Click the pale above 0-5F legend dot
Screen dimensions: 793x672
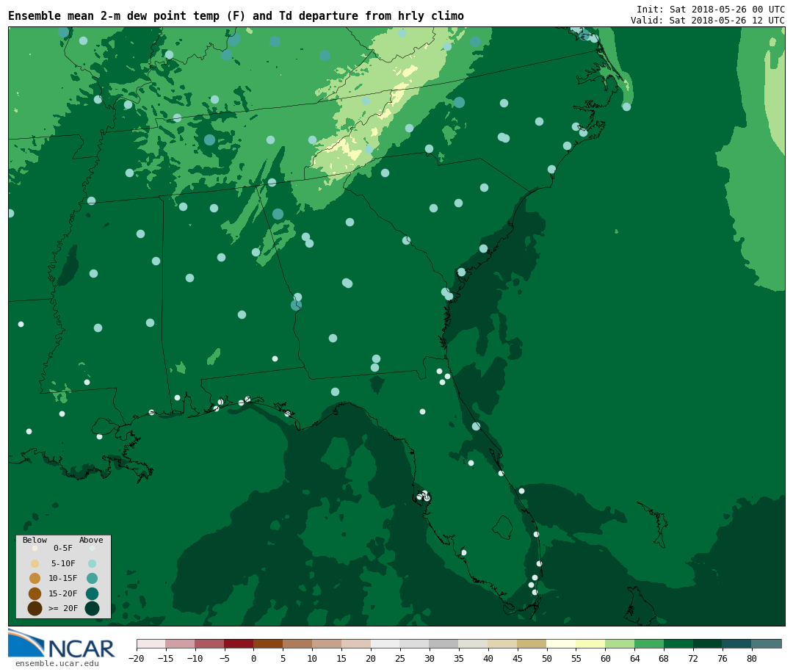tap(92, 548)
